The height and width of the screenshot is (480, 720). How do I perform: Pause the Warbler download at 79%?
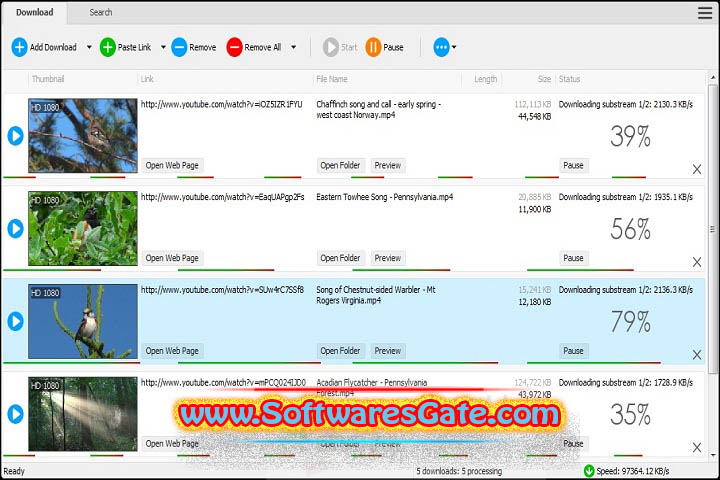point(574,351)
